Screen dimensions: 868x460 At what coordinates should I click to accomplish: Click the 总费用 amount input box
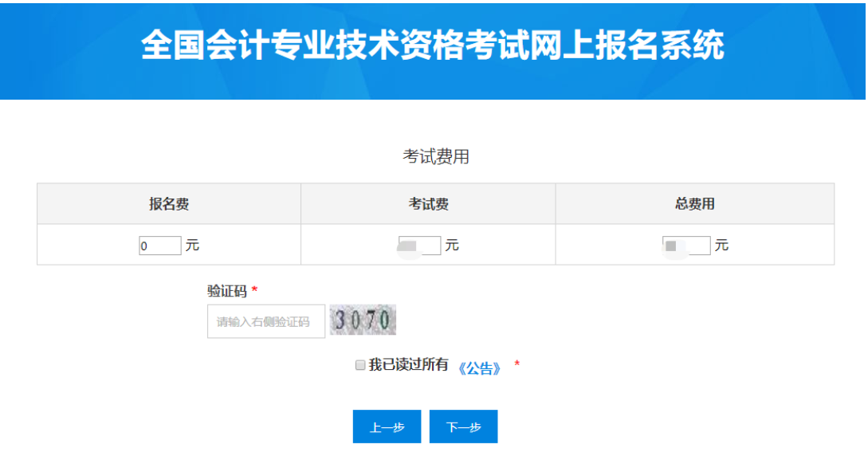[x=686, y=246]
